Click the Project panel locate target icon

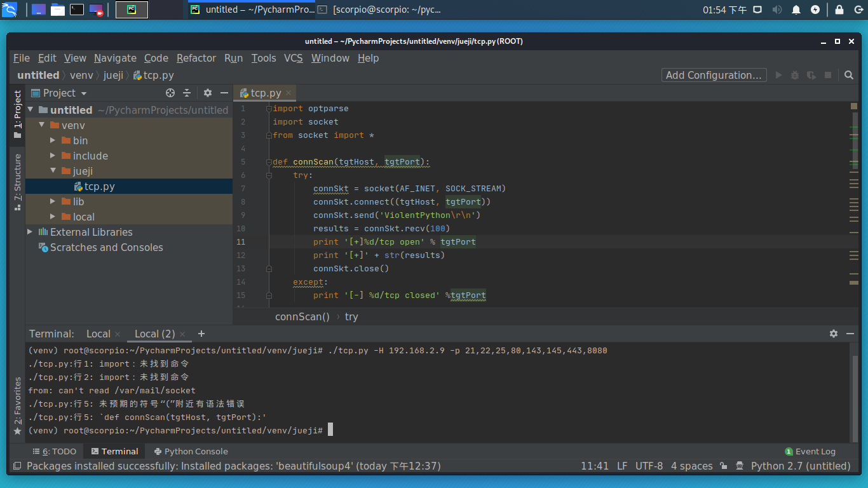170,93
